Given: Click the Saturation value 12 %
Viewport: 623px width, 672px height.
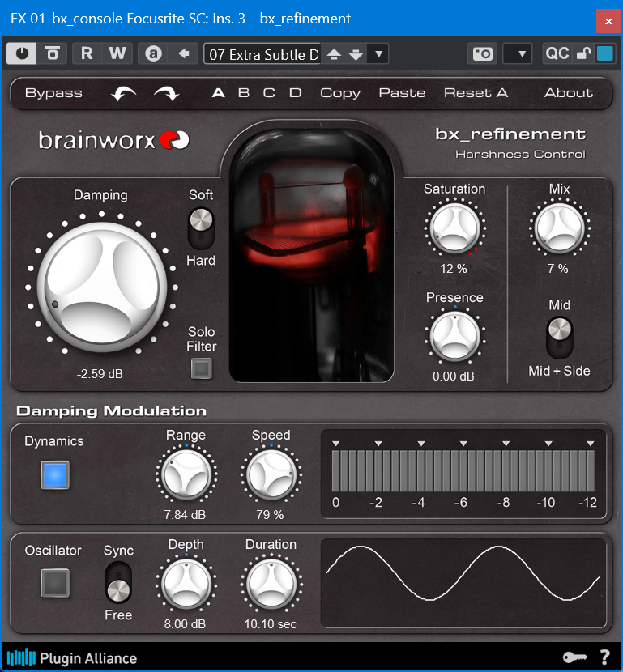Looking at the screenshot, I should (453, 269).
